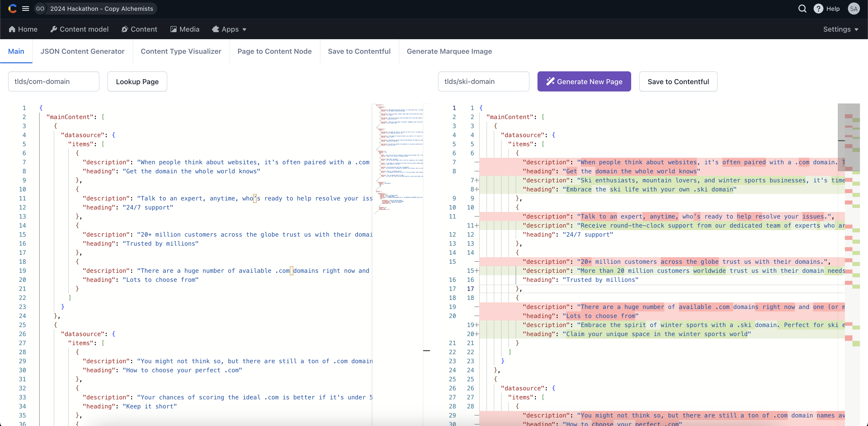Click the Apps nav icon
Viewport: 868px width, 426px height.
click(216, 29)
